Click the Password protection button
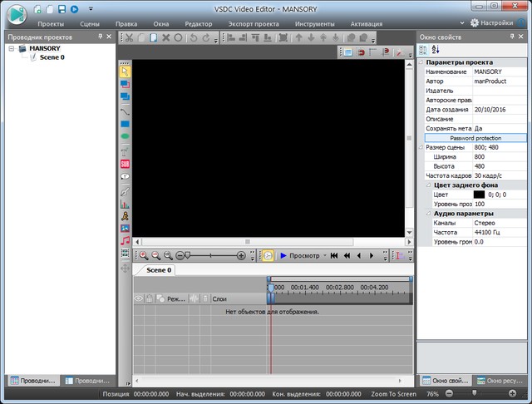The width and height of the screenshot is (532, 404). [x=475, y=138]
